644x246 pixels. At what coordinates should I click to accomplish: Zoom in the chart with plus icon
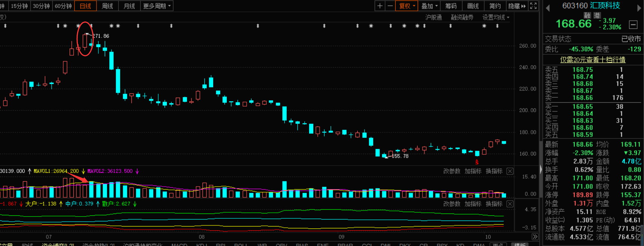[x=380, y=6]
